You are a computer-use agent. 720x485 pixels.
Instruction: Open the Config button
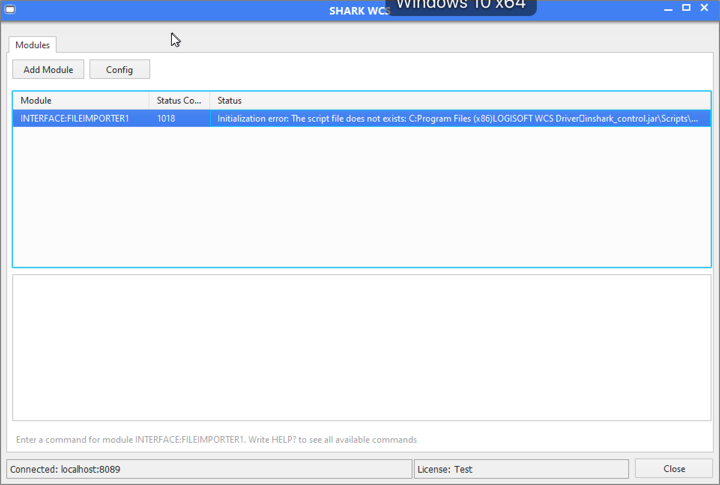[x=119, y=69]
